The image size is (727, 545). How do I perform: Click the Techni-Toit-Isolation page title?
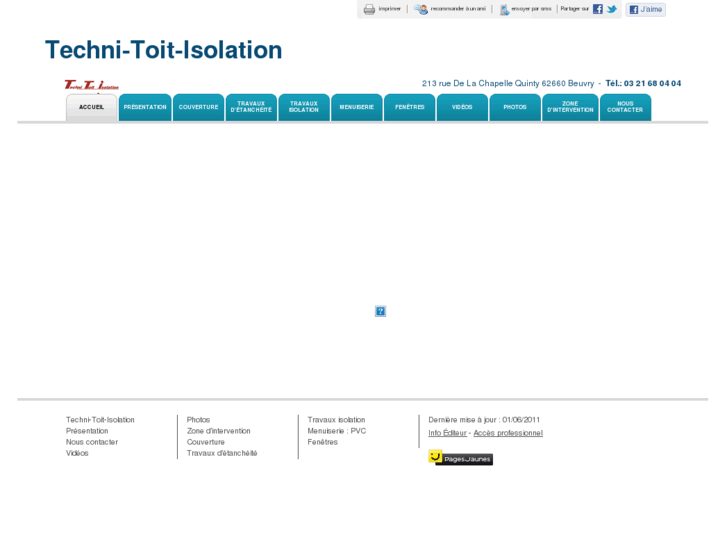[164, 50]
